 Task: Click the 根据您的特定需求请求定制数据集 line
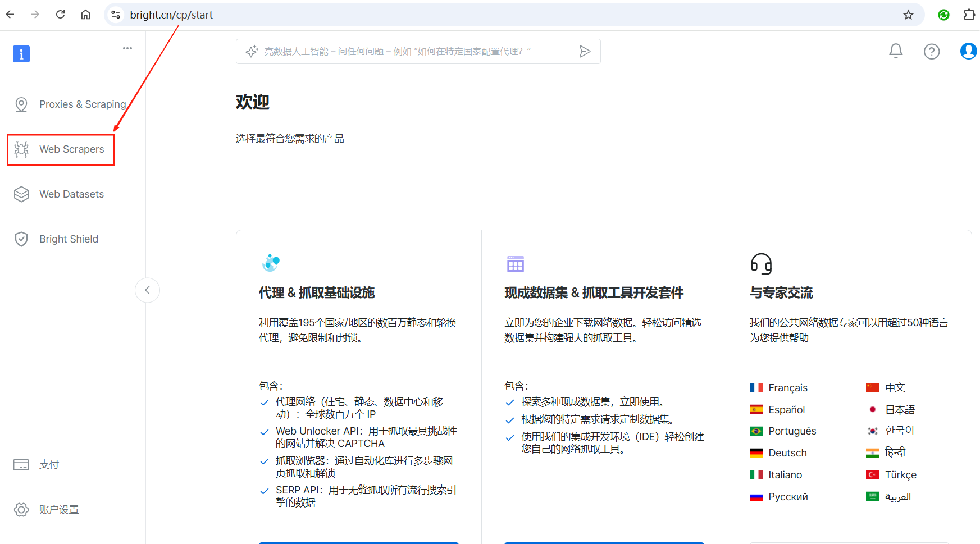(599, 419)
